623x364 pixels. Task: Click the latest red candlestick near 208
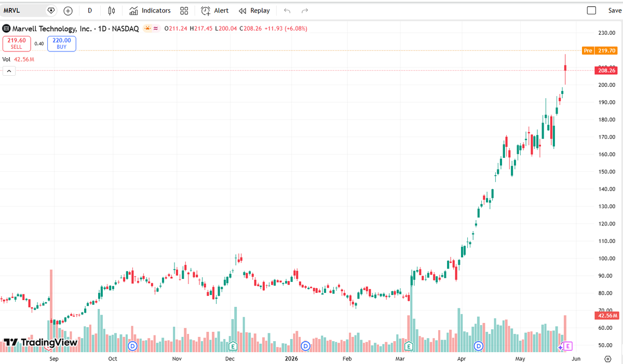coord(565,68)
